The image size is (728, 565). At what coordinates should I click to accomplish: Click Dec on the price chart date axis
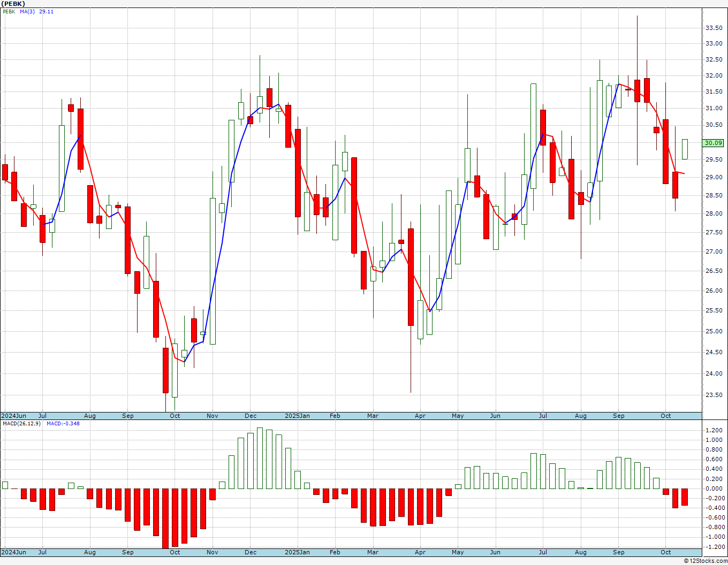(251, 416)
